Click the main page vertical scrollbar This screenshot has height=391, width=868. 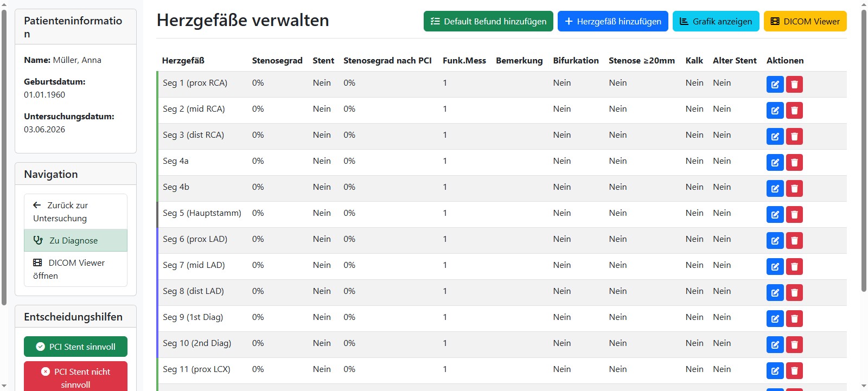864,151
